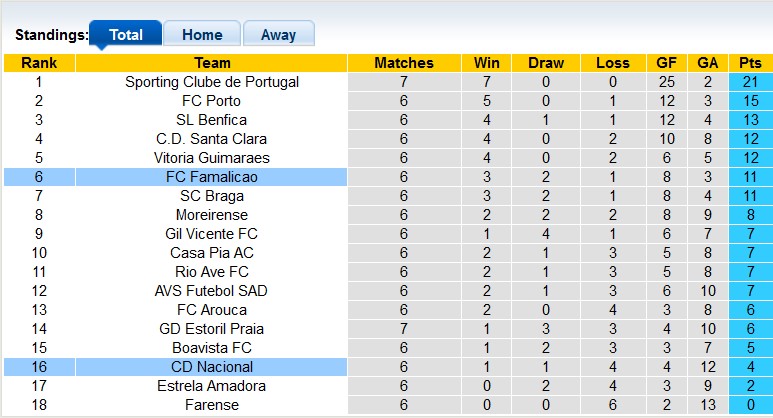Open Sporting Clube de Portugal team link
Screen dimensions: 773x418
[212, 82]
